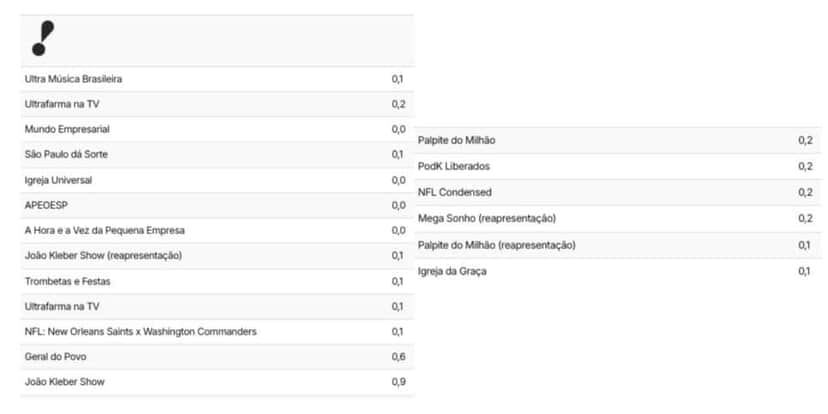
Task: Select Geral do Povo row
Action: (x=217, y=357)
